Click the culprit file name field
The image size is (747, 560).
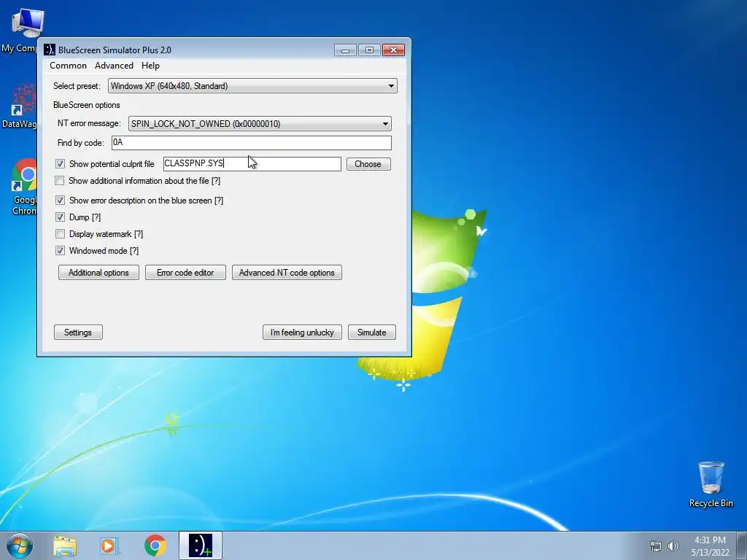(x=252, y=164)
